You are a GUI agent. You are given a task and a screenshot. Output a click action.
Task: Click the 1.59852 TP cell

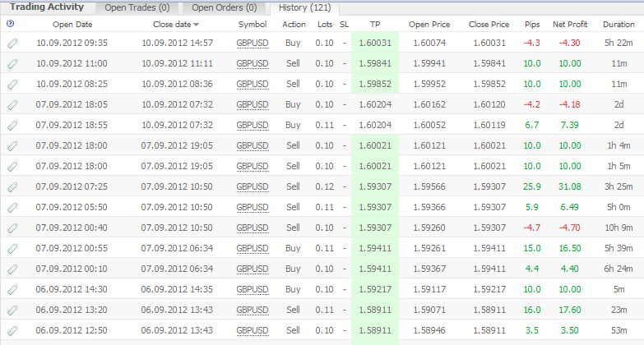[375, 84]
